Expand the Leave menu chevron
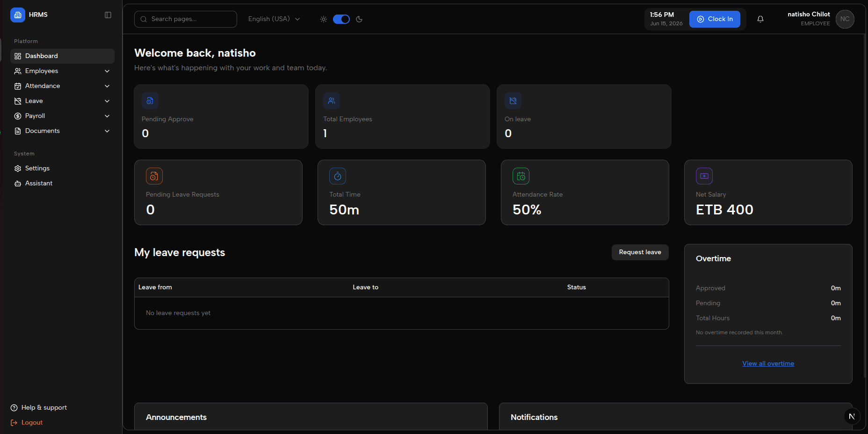The image size is (868, 434). click(x=107, y=101)
